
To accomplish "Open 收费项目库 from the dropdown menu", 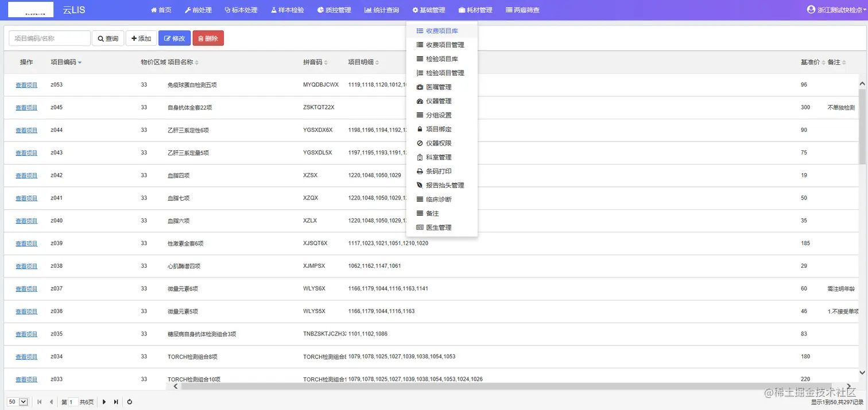I will pyautogui.click(x=441, y=31).
